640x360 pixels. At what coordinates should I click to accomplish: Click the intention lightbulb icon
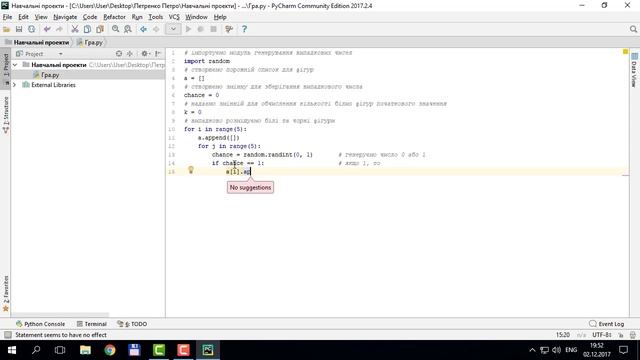point(191,170)
